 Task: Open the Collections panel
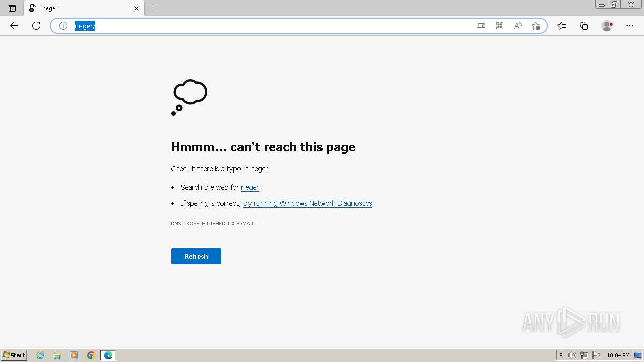pyautogui.click(x=584, y=26)
